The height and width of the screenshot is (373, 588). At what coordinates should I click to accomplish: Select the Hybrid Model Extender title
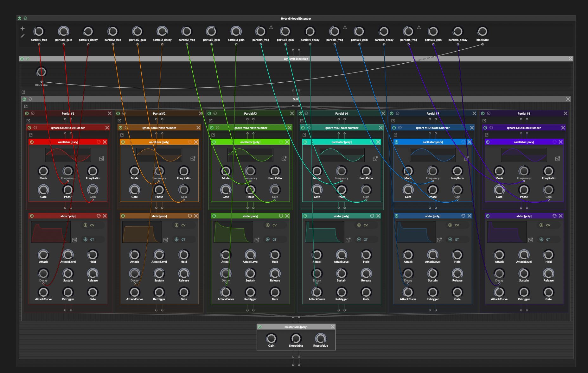pos(296,18)
